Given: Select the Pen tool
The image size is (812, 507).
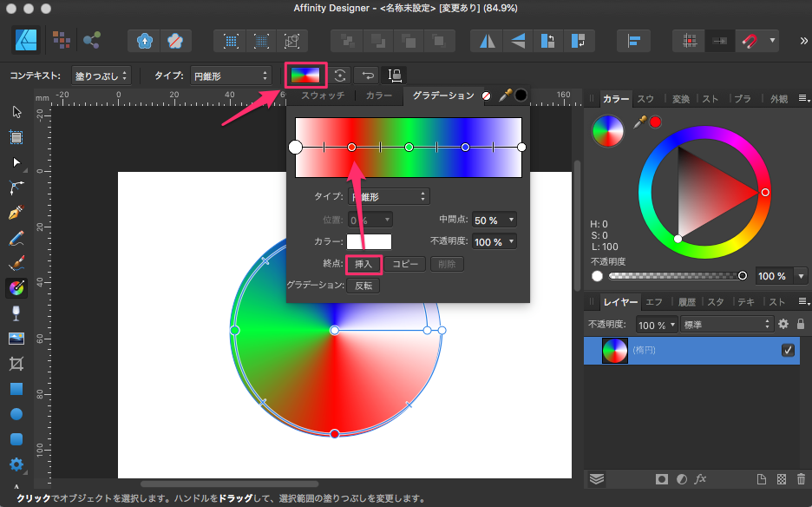Looking at the screenshot, I should click(x=16, y=212).
